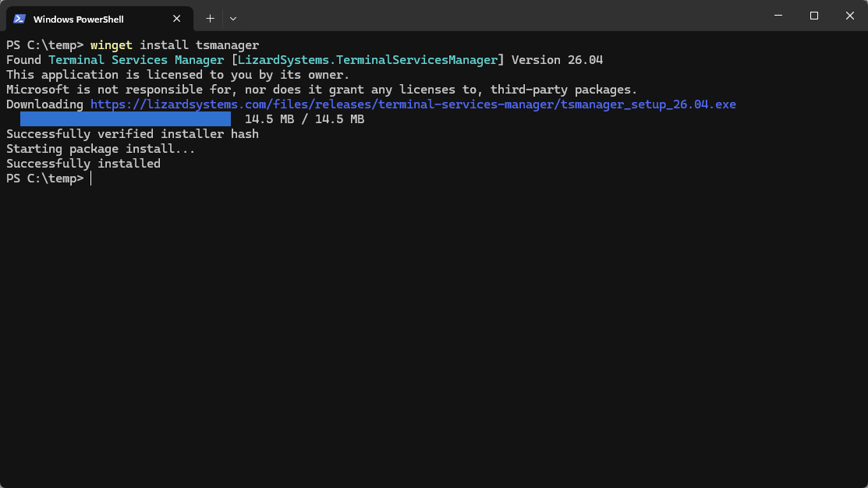
Task: Minimize the terminal window
Action: pos(778,16)
